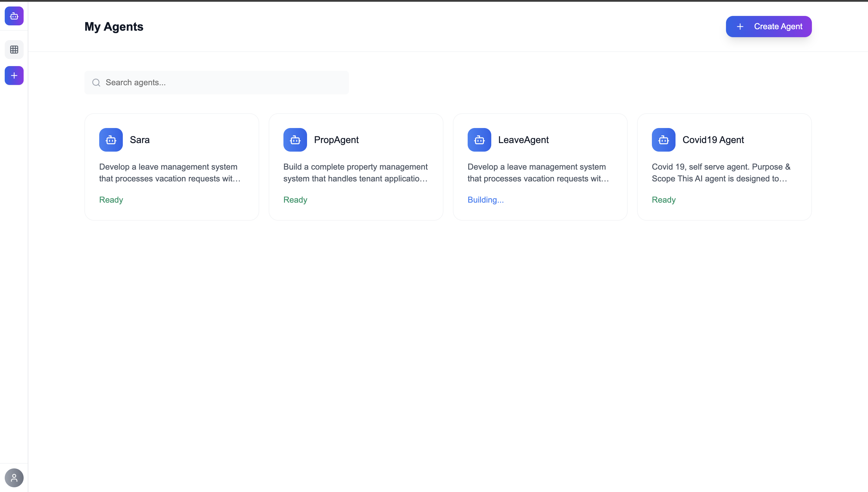Open the grid dashboard sidebar icon

[14, 50]
